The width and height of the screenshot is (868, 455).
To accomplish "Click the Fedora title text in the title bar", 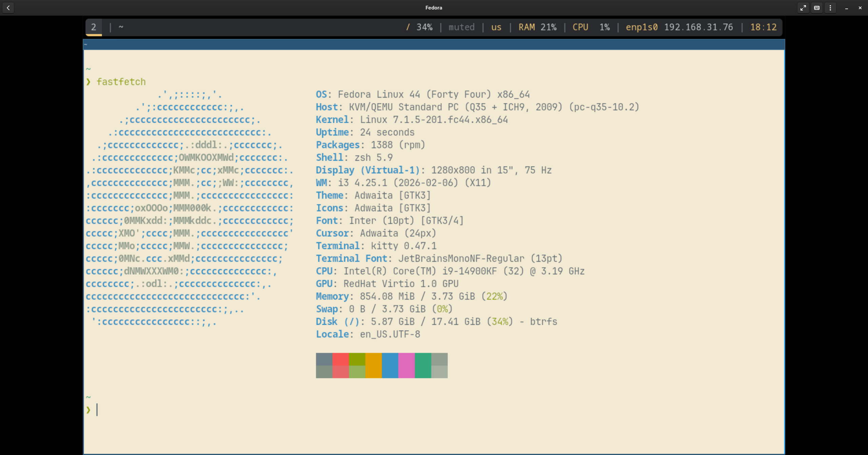I will pyautogui.click(x=434, y=8).
